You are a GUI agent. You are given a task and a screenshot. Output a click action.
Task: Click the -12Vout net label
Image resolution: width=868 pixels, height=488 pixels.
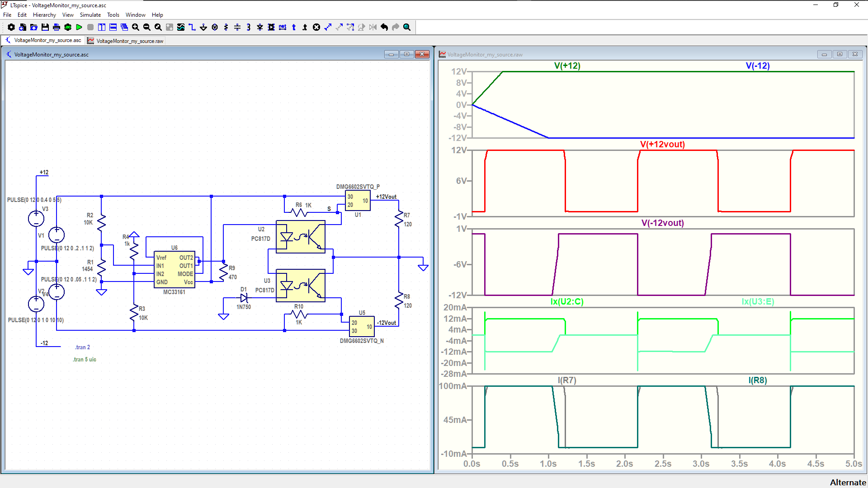[387, 323]
